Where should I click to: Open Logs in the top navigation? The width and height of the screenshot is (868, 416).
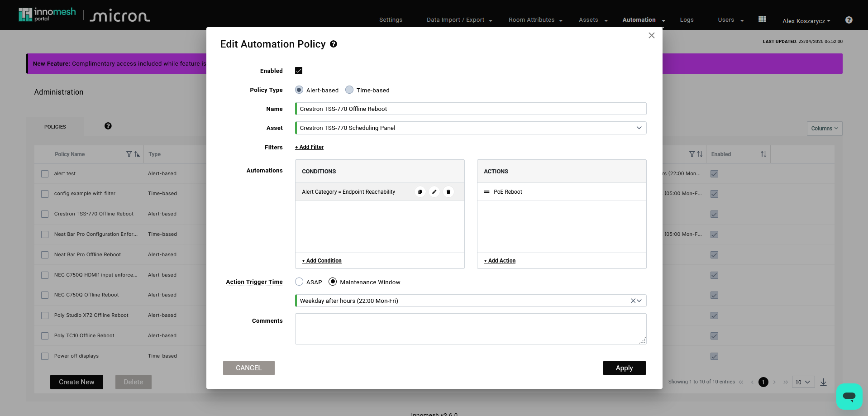point(687,20)
